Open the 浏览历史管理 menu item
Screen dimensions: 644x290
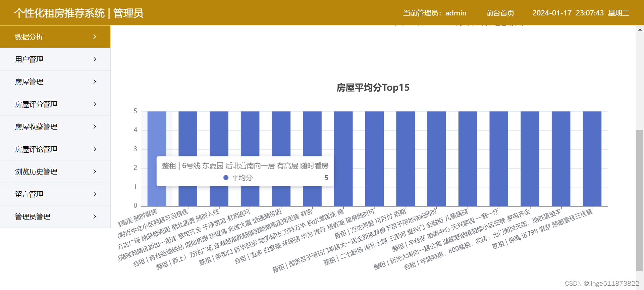pyautogui.click(x=55, y=172)
